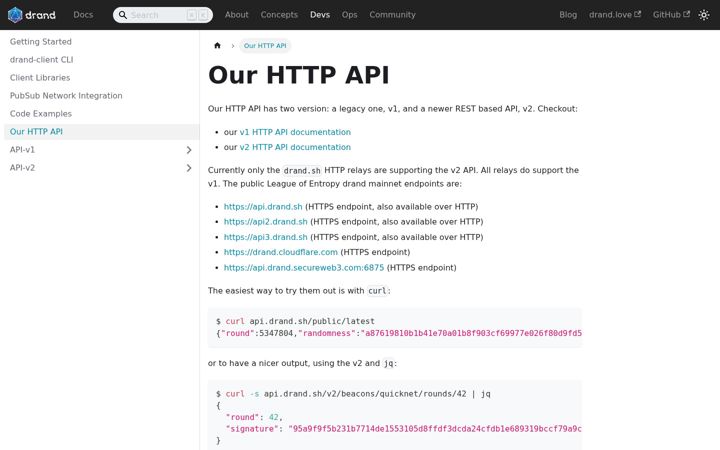Open the Concepts menu item

279,15
